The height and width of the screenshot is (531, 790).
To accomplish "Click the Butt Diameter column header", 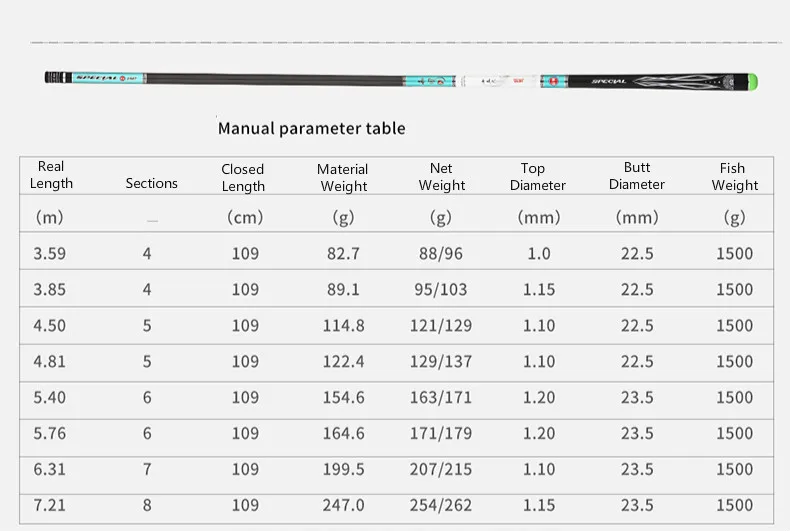I will [x=636, y=176].
